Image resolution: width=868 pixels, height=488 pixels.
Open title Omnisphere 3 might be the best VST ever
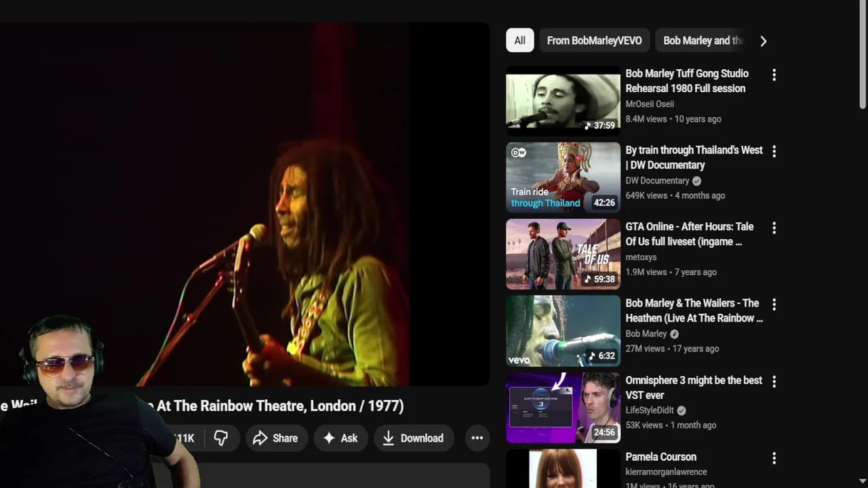click(x=694, y=388)
